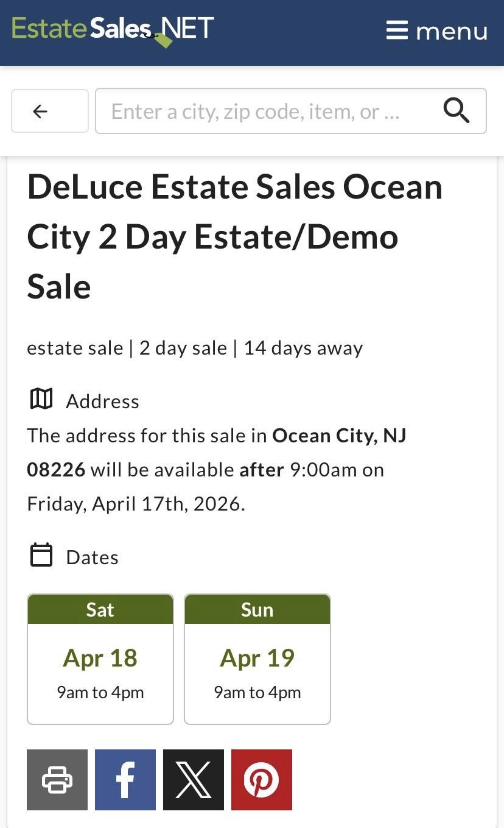Image resolution: width=504 pixels, height=828 pixels.
Task: Open the hamburger menu
Action: pyautogui.click(x=436, y=30)
